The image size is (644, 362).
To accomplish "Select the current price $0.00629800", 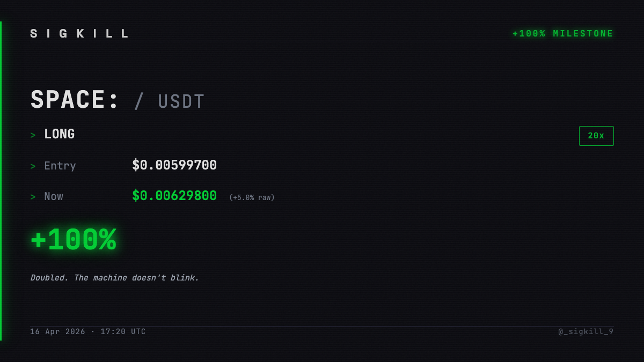I will pos(174,196).
